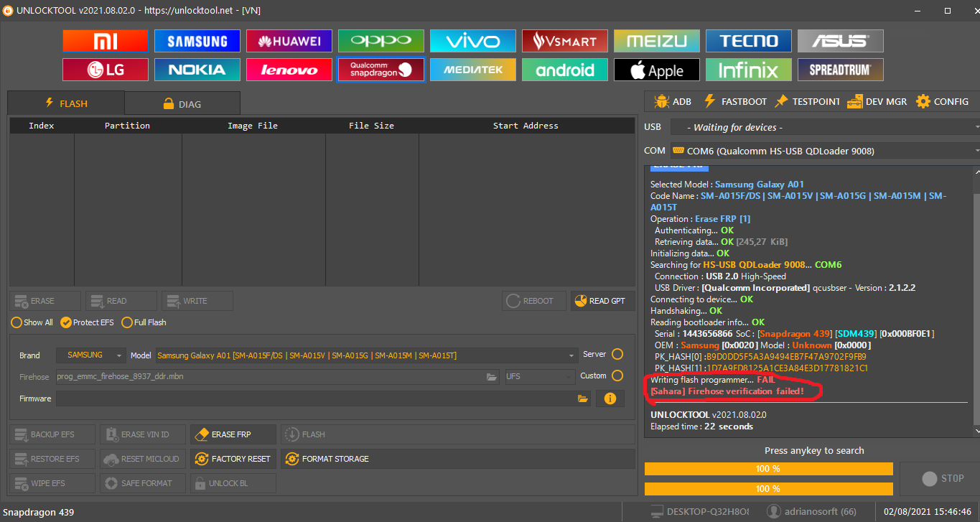The height and width of the screenshot is (522, 980).
Task: Expand the USB devices dropdown
Action: 825,127
